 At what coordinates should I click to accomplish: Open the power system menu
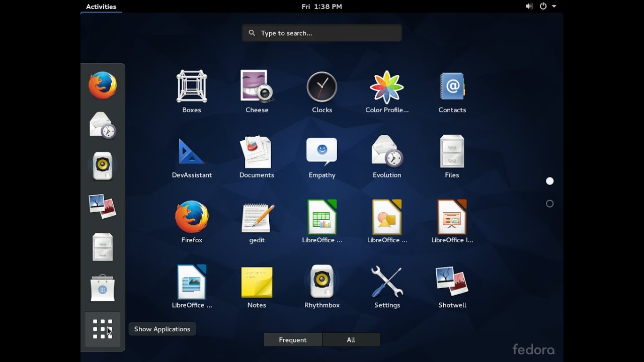548,7
